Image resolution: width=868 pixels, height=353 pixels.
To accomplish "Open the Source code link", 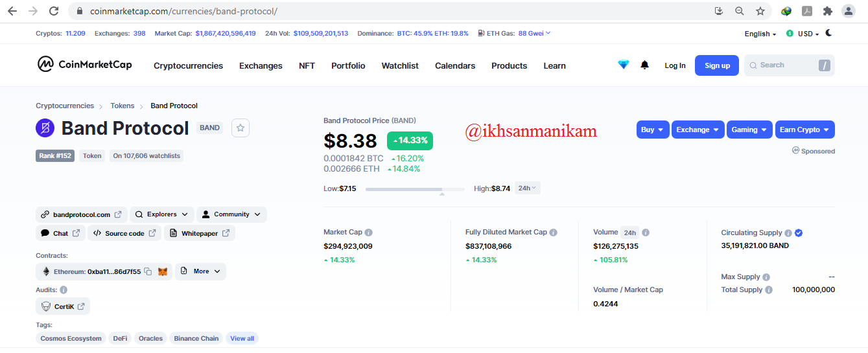I will tap(124, 233).
